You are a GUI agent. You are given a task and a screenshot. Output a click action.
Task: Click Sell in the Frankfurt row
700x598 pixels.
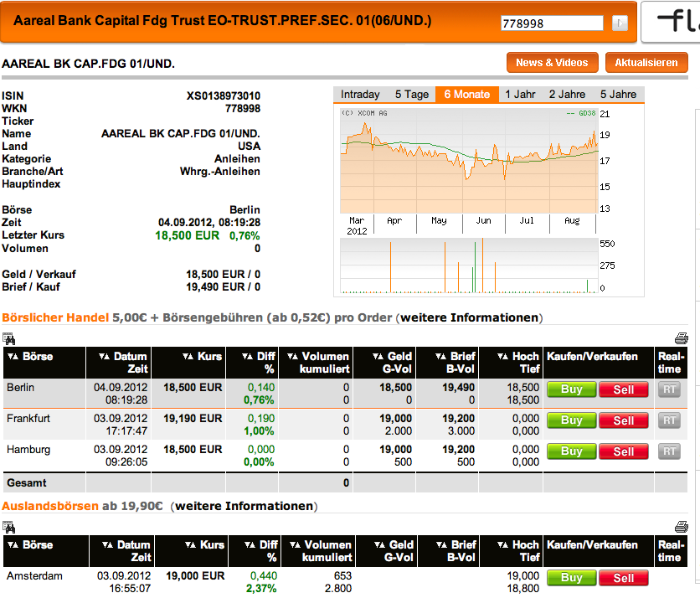click(x=623, y=420)
